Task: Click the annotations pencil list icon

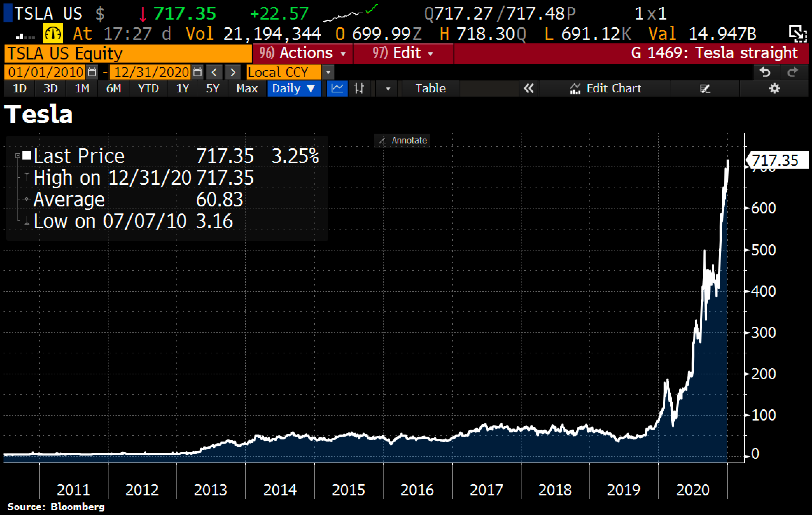Action: click(705, 89)
